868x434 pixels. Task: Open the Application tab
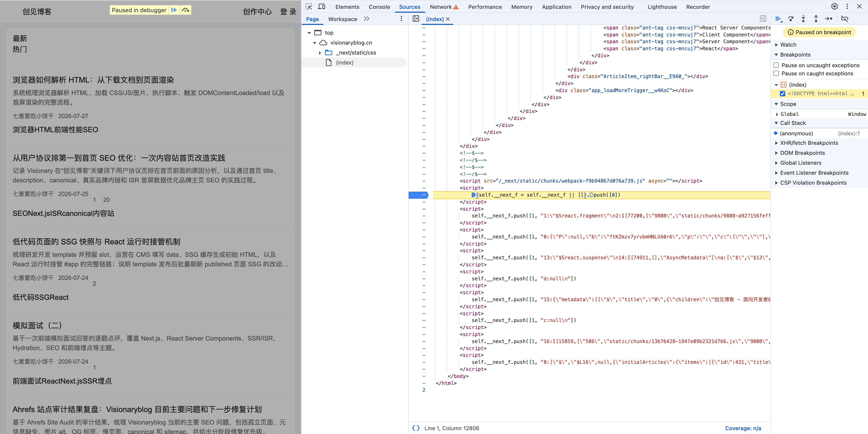point(556,7)
